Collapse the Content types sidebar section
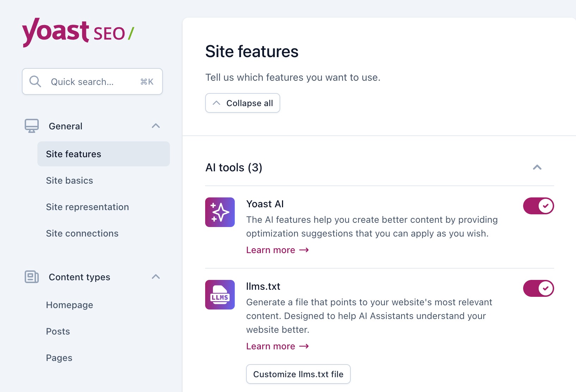Screen dimensions: 576x392 click(x=156, y=277)
